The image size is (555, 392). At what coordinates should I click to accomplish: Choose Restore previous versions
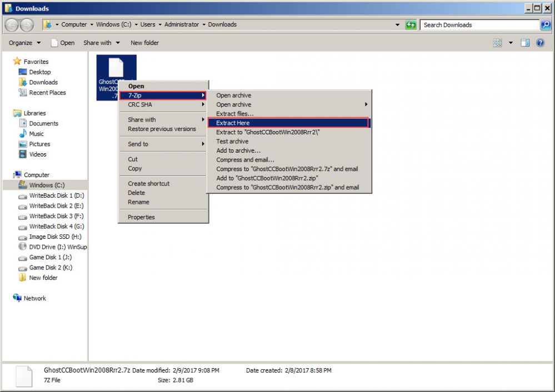(163, 129)
